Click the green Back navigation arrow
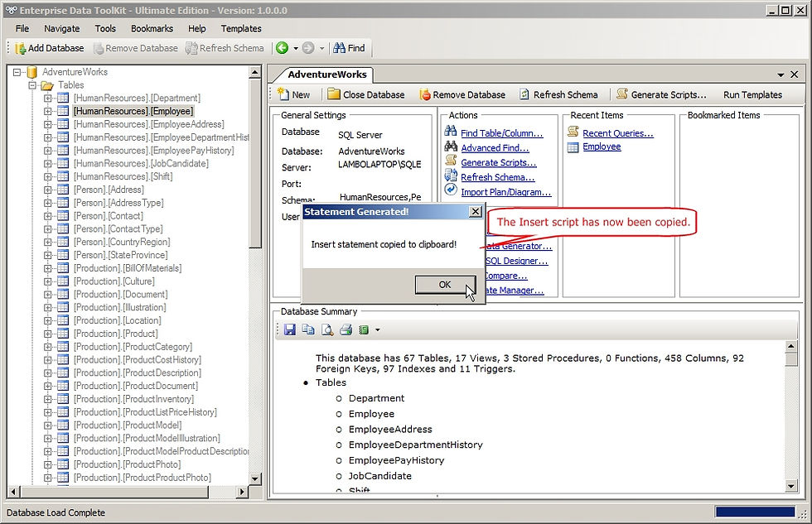Screen dimensions: 812x524 click(282, 48)
